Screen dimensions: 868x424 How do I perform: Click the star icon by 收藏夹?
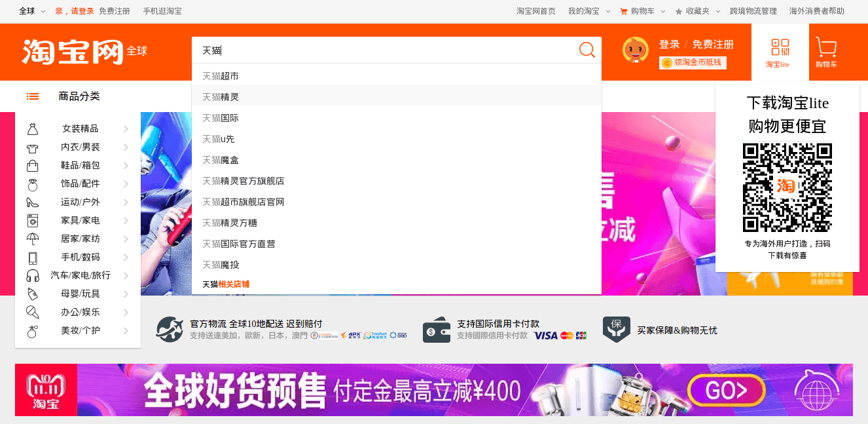click(679, 11)
